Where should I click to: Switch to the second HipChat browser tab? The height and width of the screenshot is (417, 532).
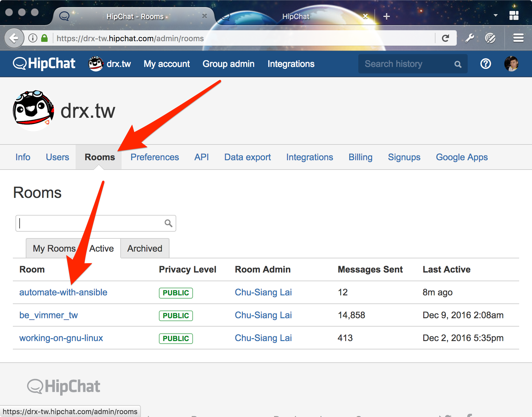click(x=296, y=16)
